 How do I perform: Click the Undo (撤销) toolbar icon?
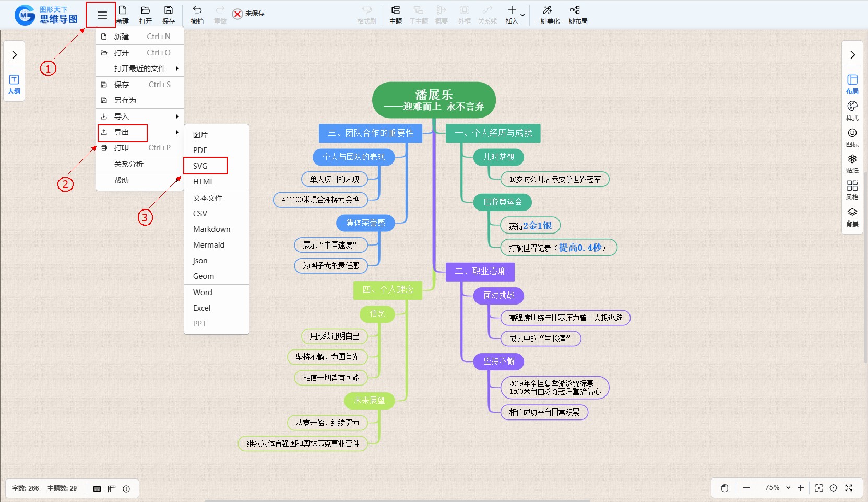coord(197,14)
